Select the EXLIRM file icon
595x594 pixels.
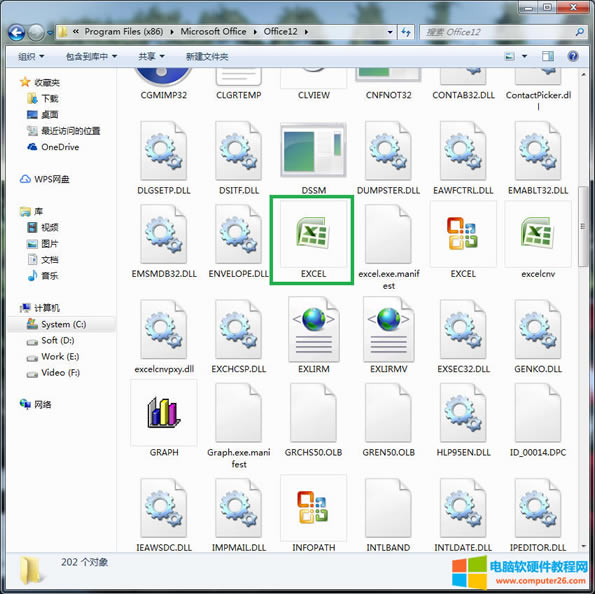(313, 336)
